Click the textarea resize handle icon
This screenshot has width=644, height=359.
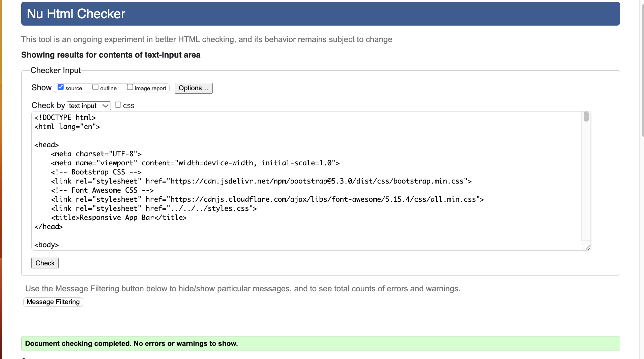click(x=588, y=248)
